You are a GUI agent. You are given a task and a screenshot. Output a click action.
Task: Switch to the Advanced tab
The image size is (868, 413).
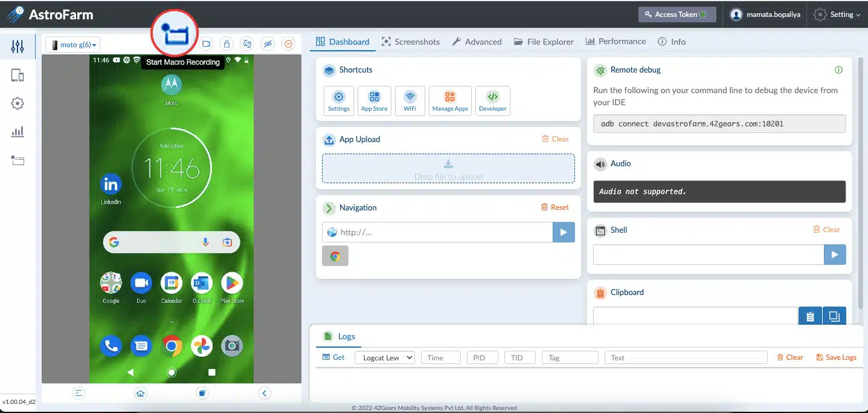tap(477, 42)
